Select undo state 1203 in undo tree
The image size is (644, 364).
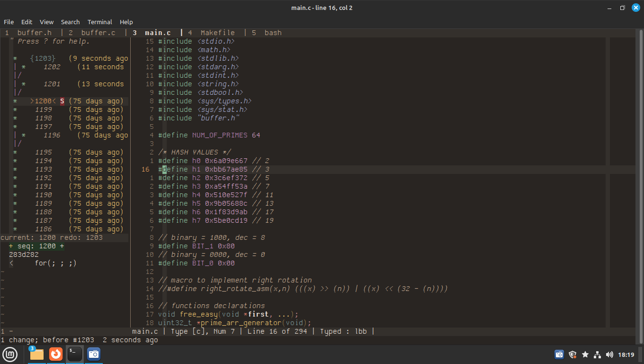click(45, 58)
